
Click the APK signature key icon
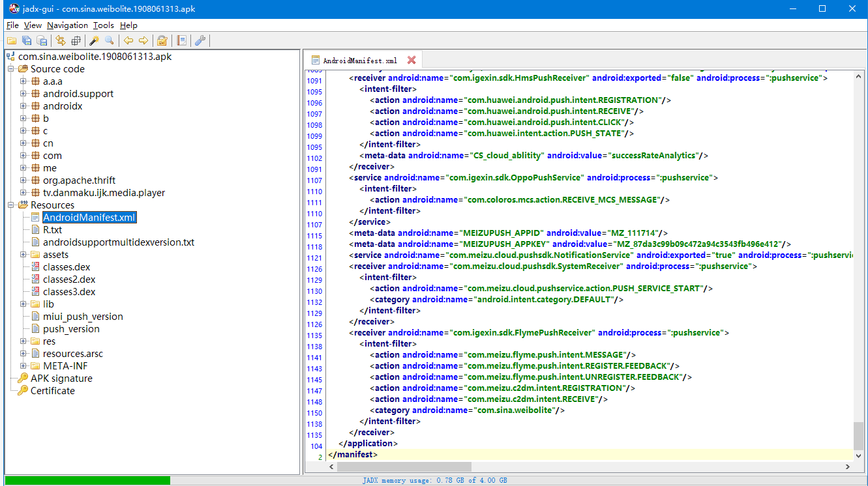tap(23, 379)
